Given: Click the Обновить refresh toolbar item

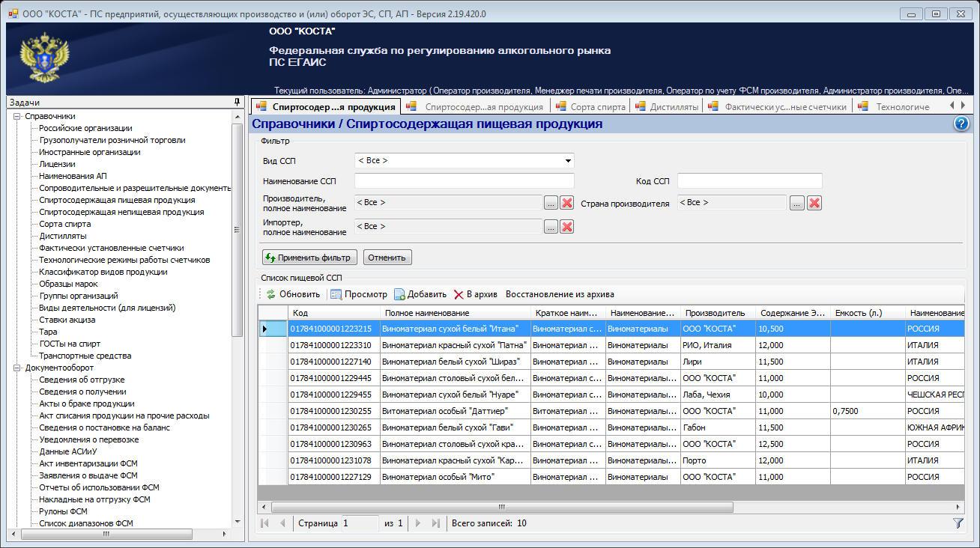Looking at the screenshot, I should click(293, 294).
